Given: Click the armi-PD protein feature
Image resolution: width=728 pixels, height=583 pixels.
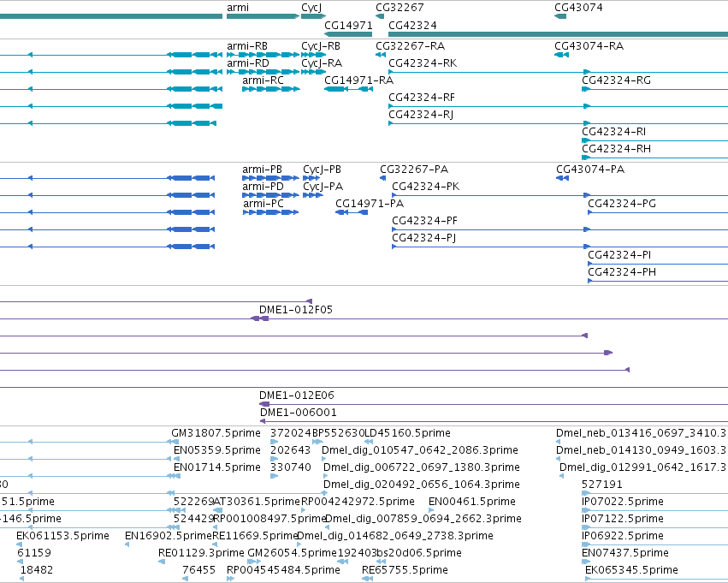Looking at the screenshot, I should (x=270, y=195).
